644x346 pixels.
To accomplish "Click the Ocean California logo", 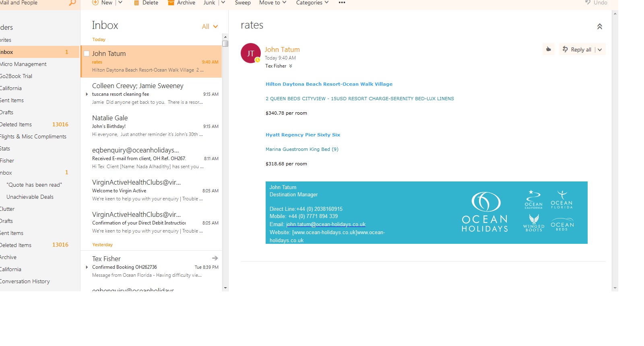I will (534, 200).
